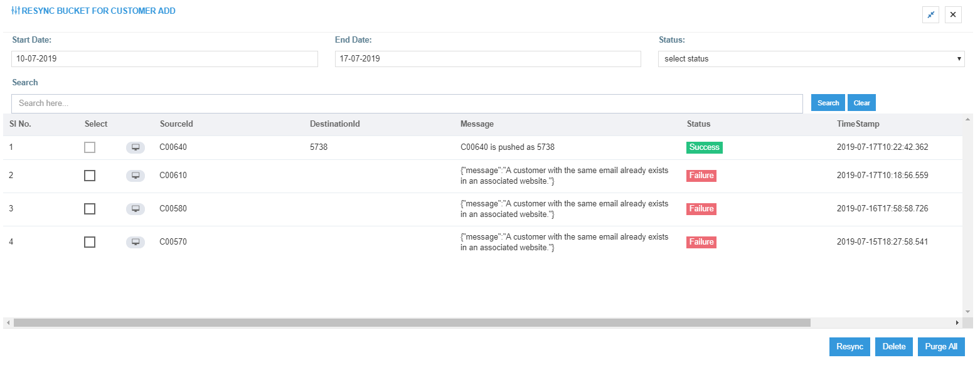
Task: Tick the Select checkbox for C00570
Action: tap(89, 241)
